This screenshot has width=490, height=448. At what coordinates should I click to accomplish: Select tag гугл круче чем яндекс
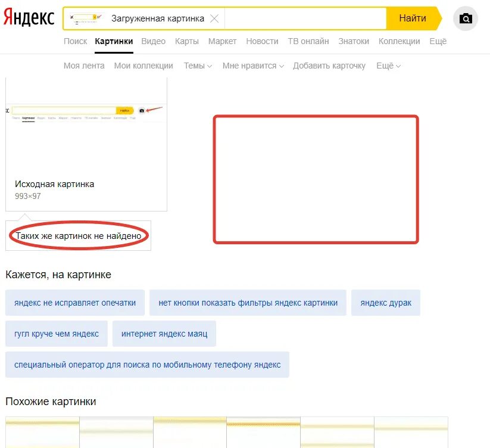[x=57, y=334]
